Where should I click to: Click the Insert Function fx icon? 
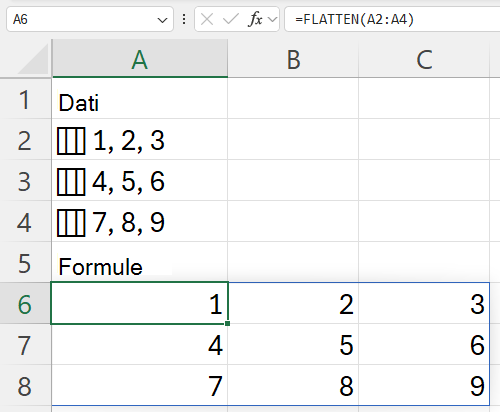255,19
